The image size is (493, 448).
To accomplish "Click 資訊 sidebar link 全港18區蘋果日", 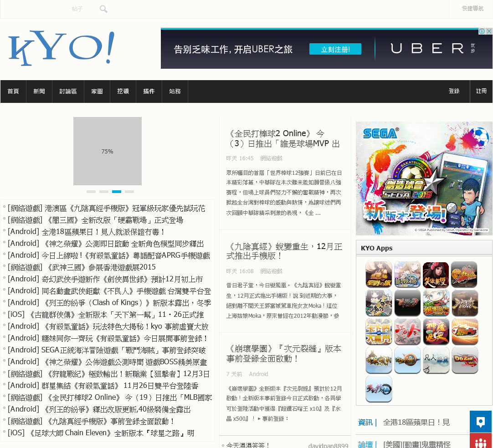I will pos(416,423).
